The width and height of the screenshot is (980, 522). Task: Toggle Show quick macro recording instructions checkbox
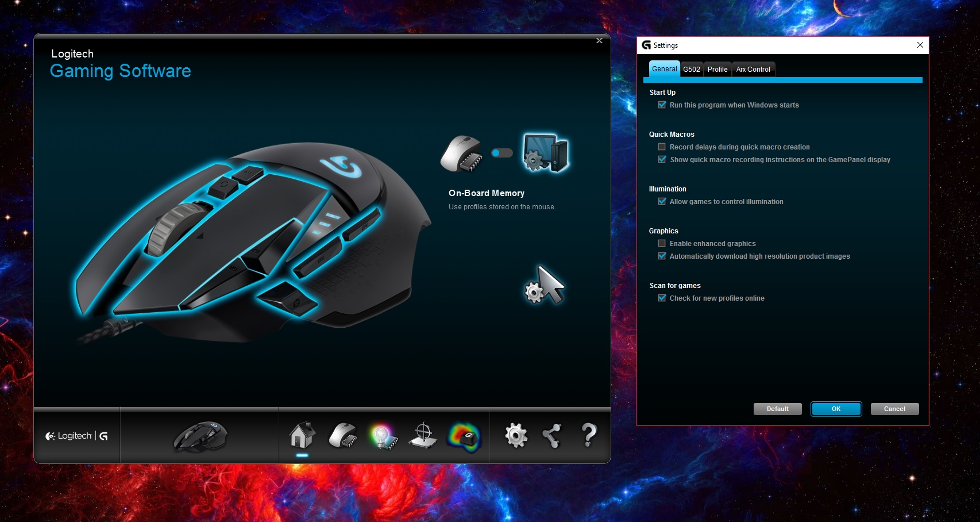662,159
